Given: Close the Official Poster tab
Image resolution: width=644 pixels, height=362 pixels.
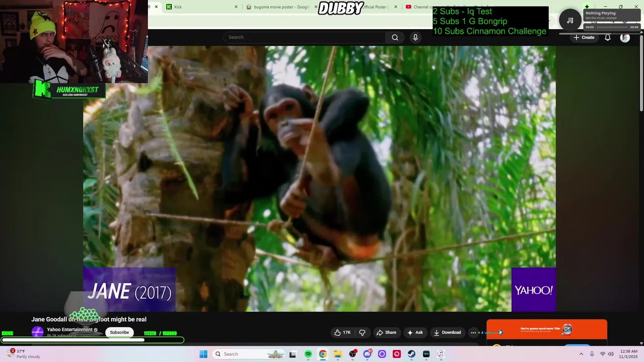Looking at the screenshot, I should click(395, 7).
